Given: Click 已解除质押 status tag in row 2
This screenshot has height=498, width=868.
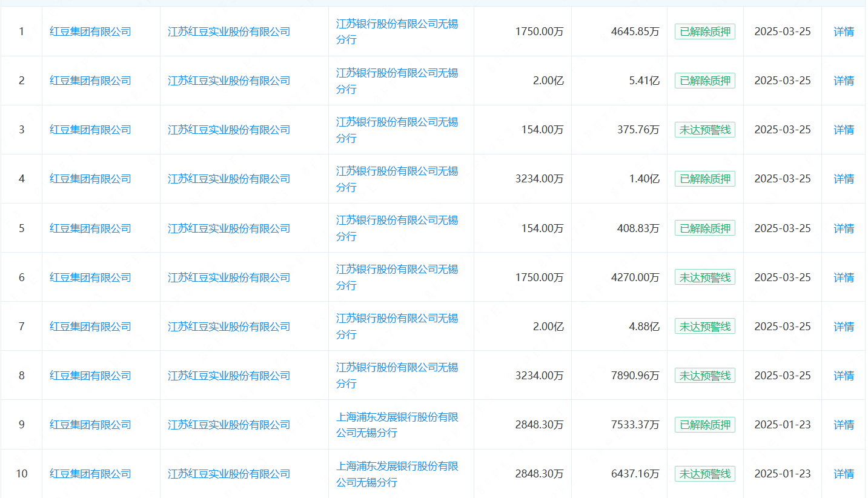Looking at the screenshot, I should pos(705,81).
